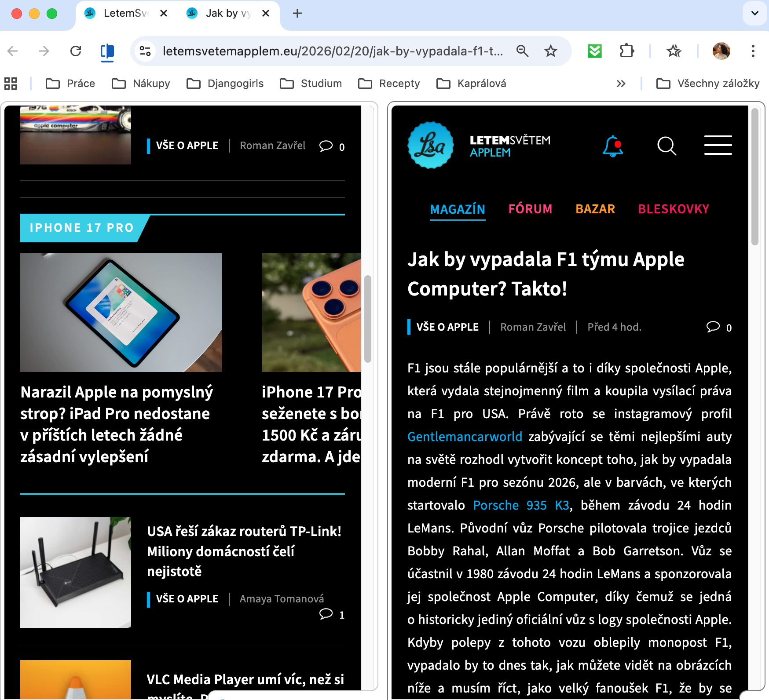Open the Djangogirls bookmarks folder
769x700 pixels.
coord(225,84)
